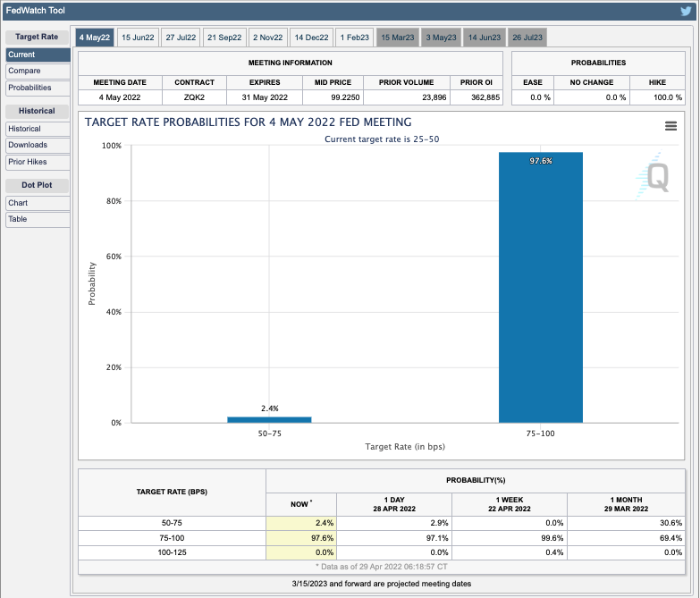Click the 30.6% one-month cell

[x=626, y=523]
